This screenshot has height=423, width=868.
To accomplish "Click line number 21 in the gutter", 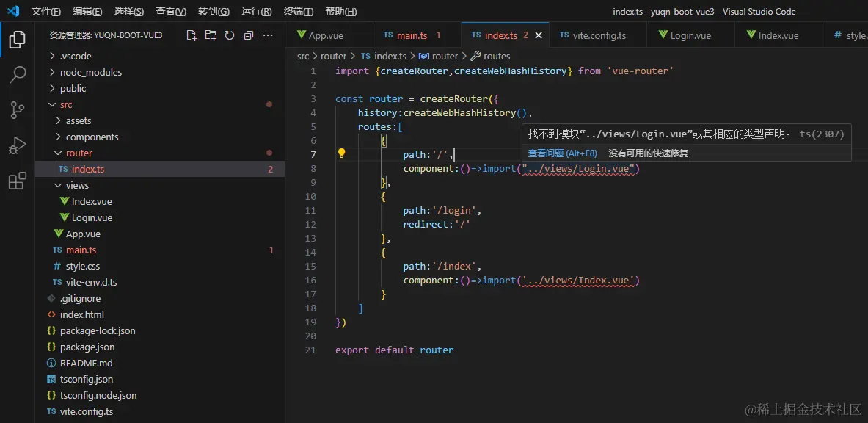I will pyautogui.click(x=310, y=350).
